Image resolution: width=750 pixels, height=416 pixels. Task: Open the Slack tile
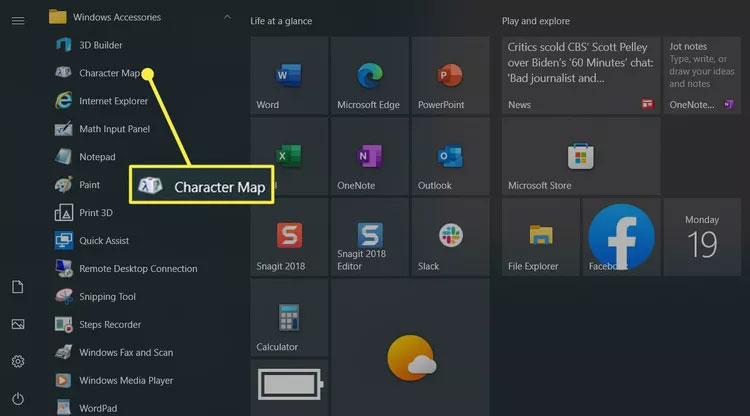tap(451, 237)
